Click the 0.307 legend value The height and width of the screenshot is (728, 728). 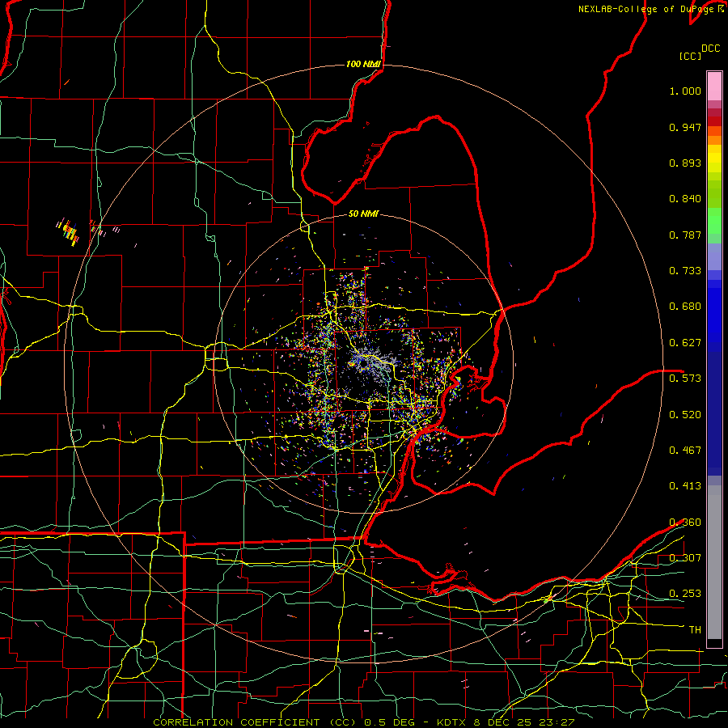[685, 558]
